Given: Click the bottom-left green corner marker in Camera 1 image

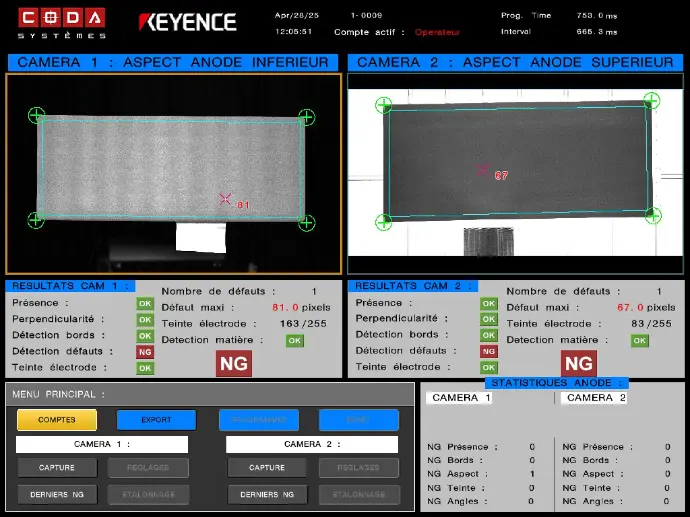Looking at the screenshot, I should click(x=36, y=220).
